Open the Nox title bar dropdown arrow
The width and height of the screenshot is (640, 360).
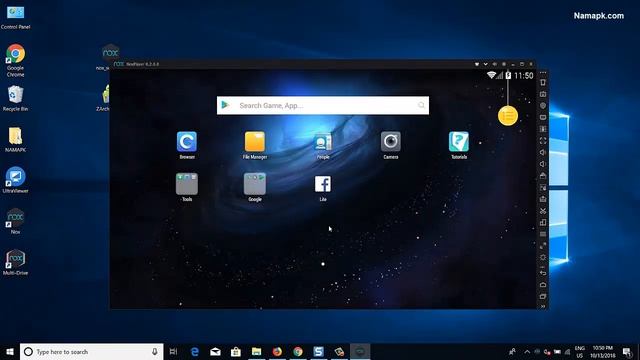point(485,64)
